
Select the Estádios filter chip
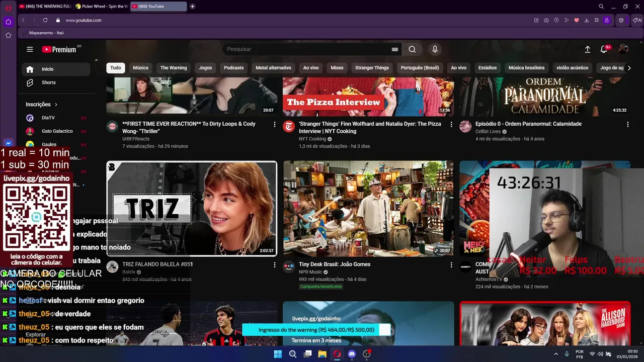(x=488, y=68)
